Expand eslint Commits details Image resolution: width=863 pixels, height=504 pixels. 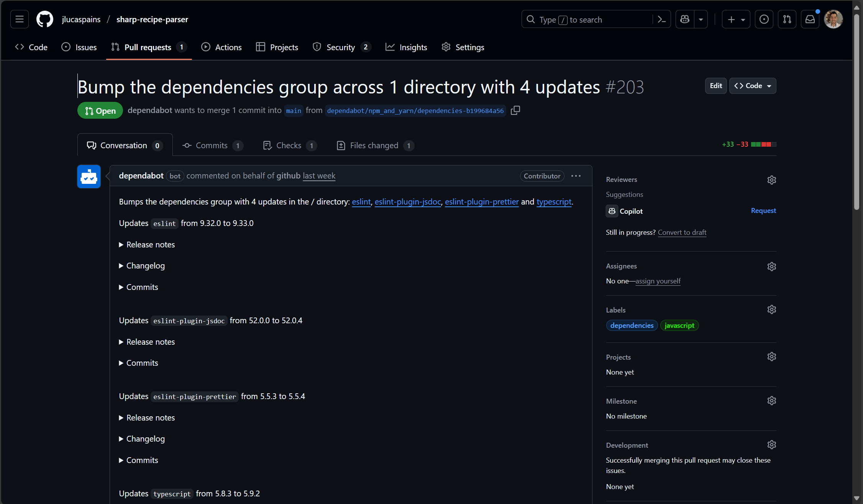(x=138, y=287)
